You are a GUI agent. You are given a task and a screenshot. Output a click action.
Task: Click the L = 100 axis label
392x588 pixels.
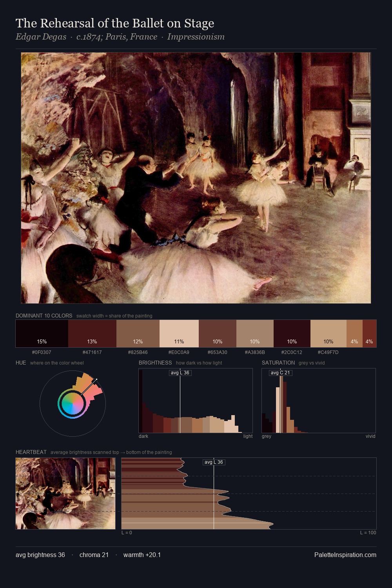coord(368,533)
